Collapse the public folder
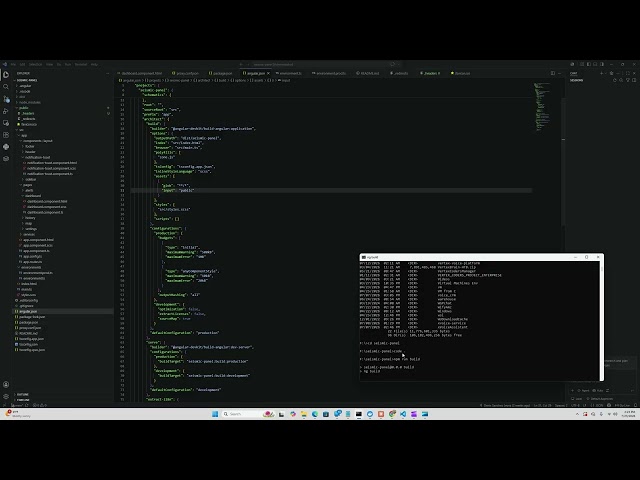This screenshot has width=640, height=480. [23, 108]
